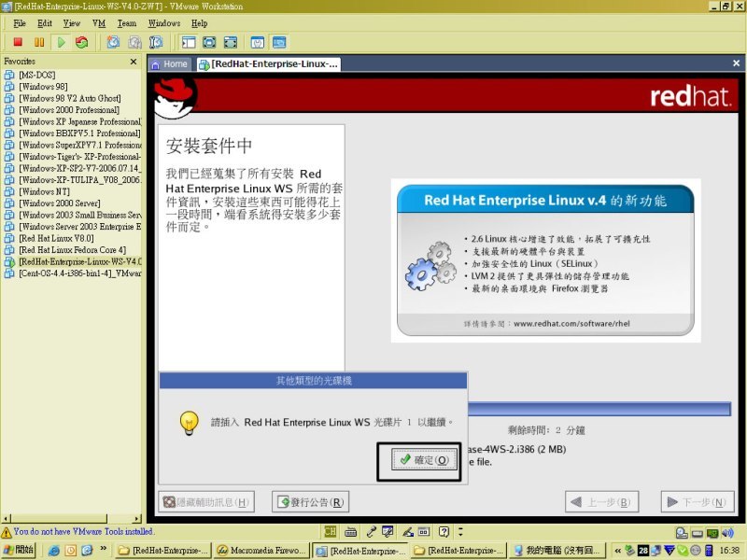Click the red Power Off stop icon
747x560 pixels.
(18, 42)
